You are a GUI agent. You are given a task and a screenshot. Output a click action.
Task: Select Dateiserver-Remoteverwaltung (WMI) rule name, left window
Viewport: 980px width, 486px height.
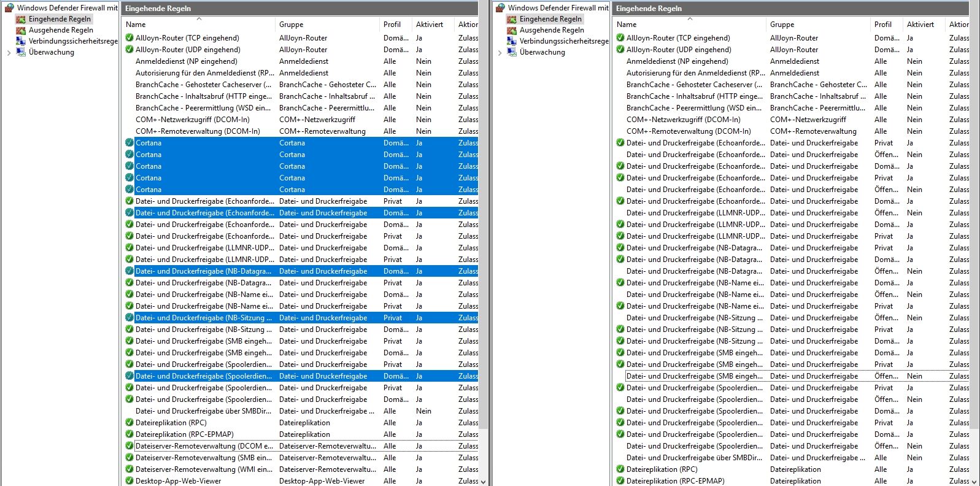coord(204,469)
